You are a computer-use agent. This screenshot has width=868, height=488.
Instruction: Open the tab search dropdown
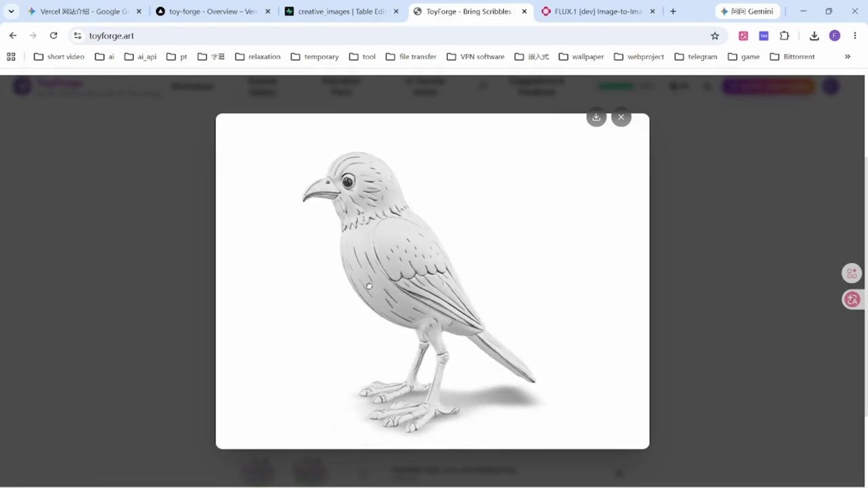coord(12,12)
